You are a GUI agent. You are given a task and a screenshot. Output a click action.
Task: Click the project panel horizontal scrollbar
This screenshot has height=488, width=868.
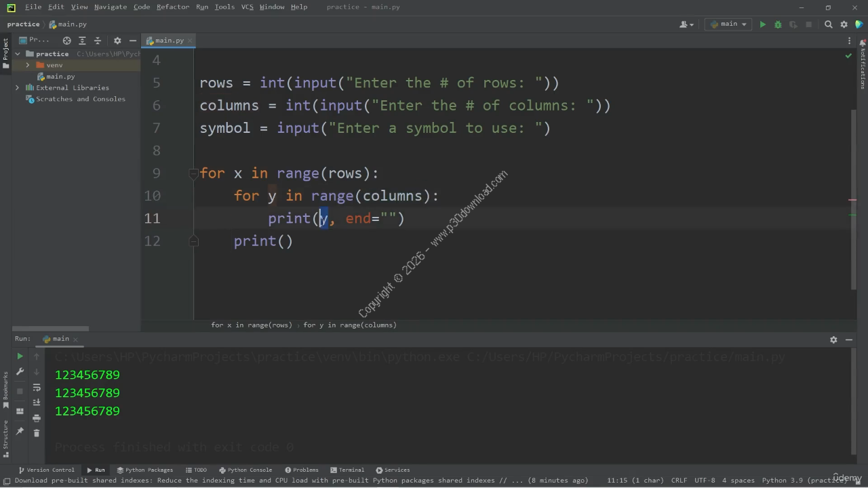[51, 329]
